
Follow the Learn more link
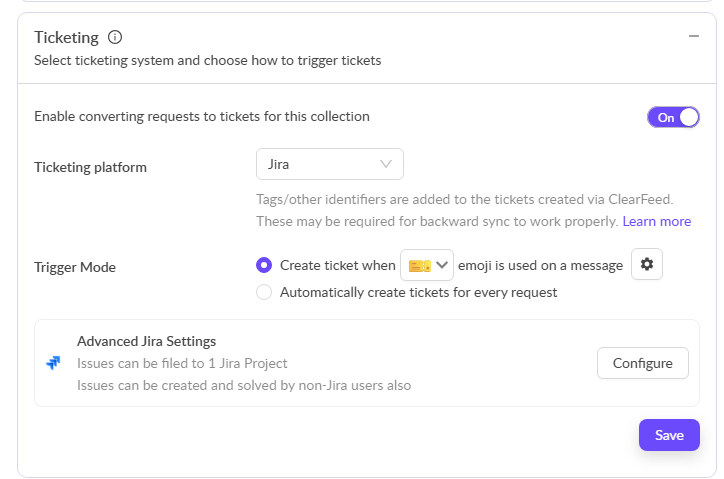657,221
